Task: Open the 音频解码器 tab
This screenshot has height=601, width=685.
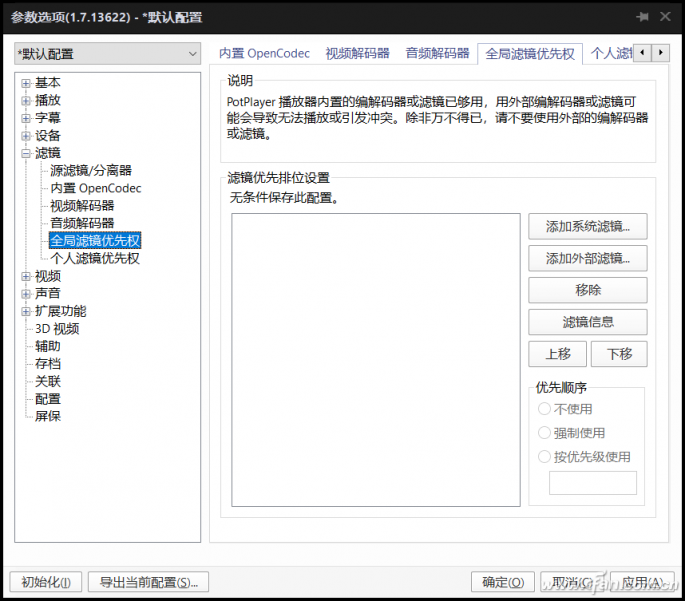Action: tap(437, 54)
